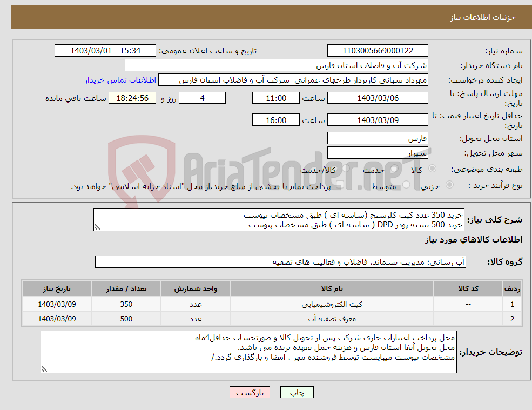Click row number 2 cell
Viewport: 532px width, 410px height.
pyautogui.click(x=513, y=319)
